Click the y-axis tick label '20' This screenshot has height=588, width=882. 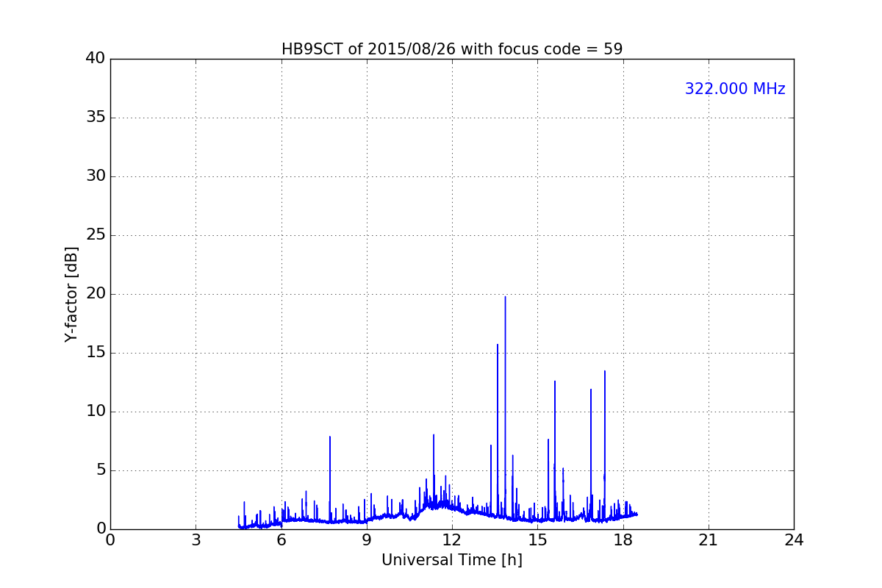96,294
